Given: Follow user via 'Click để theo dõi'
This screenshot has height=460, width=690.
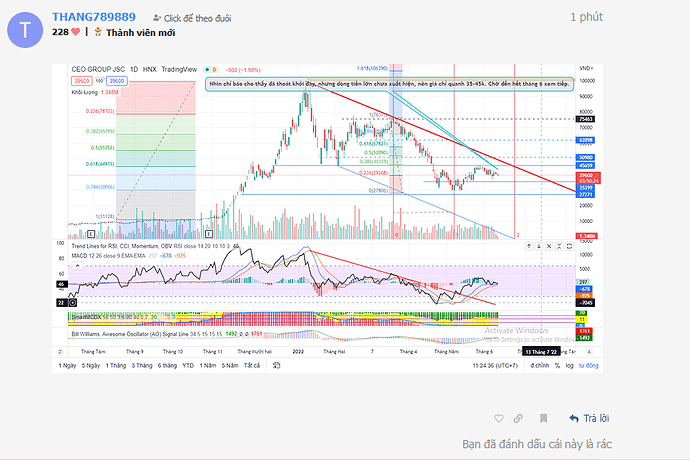Looking at the screenshot, I should click(191, 18).
